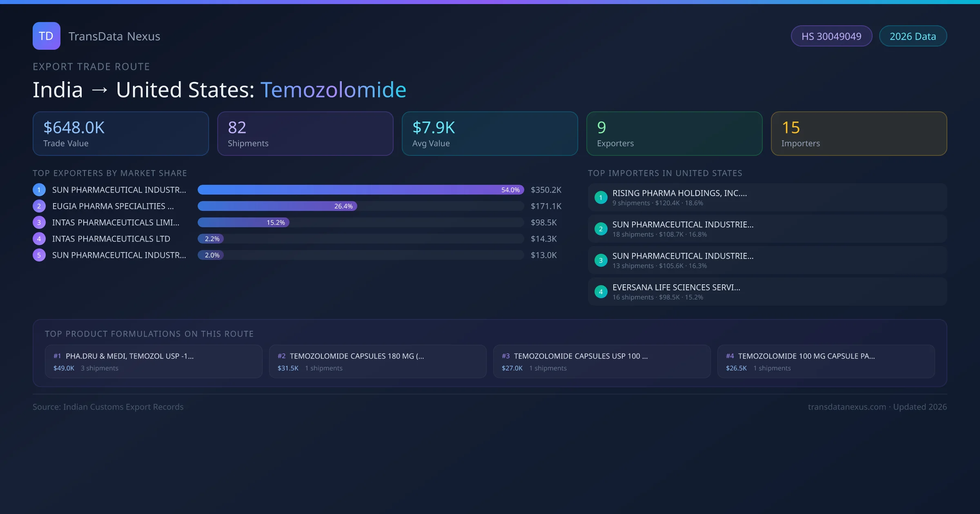The width and height of the screenshot is (980, 514).
Task: Select the 15 Importers card
Action: 858,133
